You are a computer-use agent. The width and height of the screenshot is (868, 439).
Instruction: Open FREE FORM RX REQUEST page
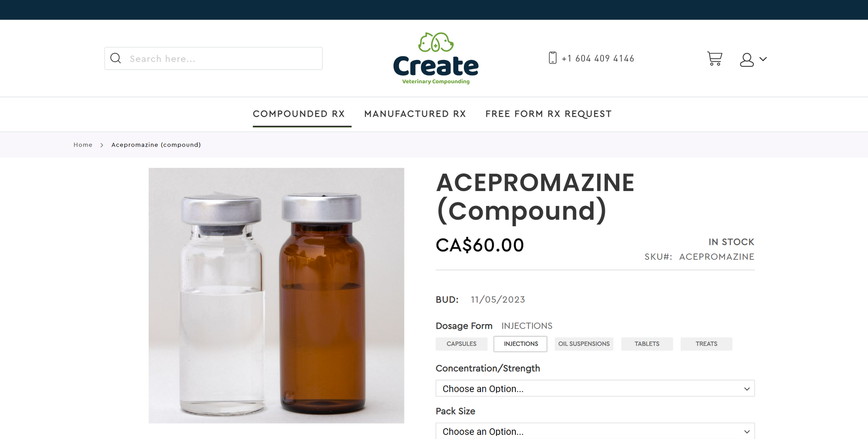coord(548,114)
